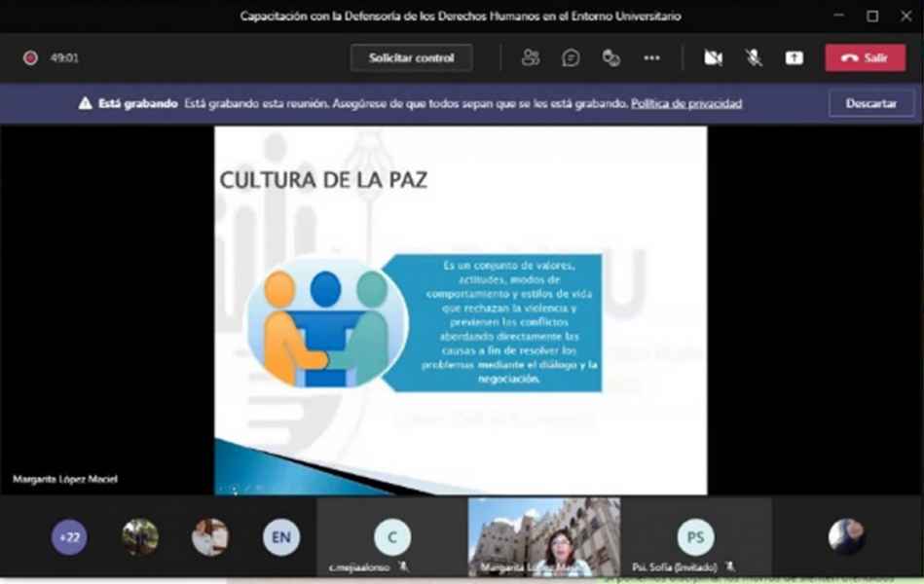The image size is (924, 584).
Task: Open the meeting chat icon
Action: tap(571, 58)
